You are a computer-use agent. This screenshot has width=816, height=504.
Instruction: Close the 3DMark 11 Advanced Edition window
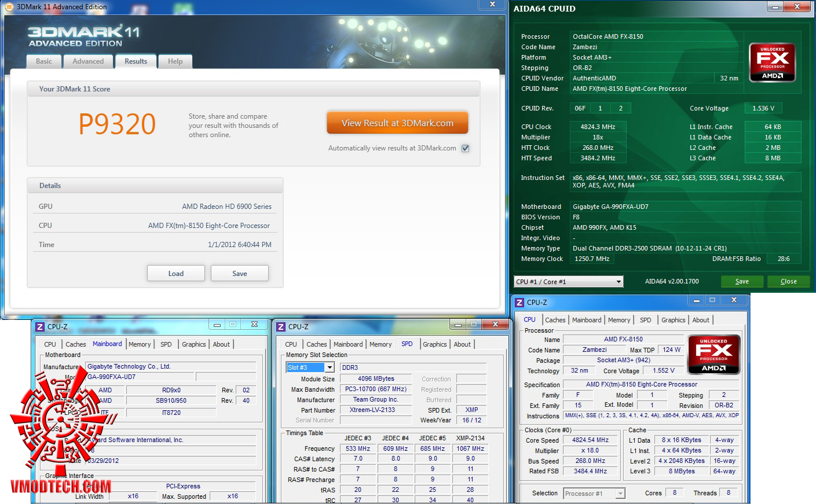(492, 5)
